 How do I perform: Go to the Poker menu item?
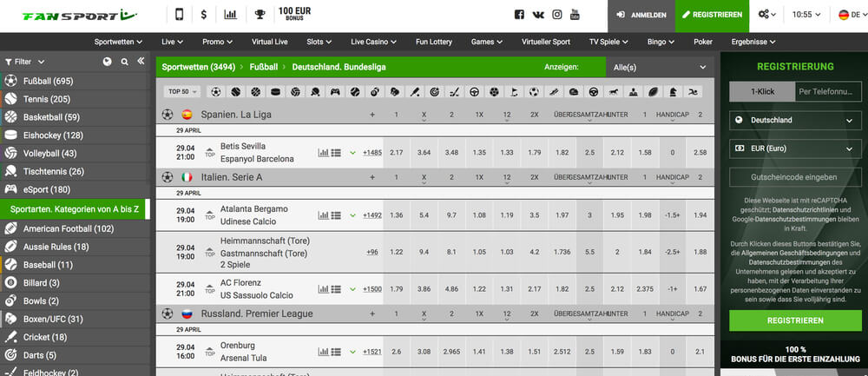coord(703,42)
